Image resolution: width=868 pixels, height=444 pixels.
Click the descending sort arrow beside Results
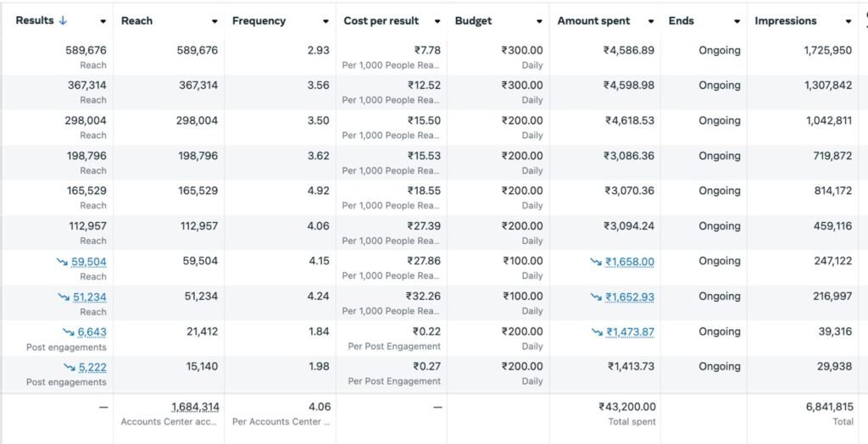point(62,20)
